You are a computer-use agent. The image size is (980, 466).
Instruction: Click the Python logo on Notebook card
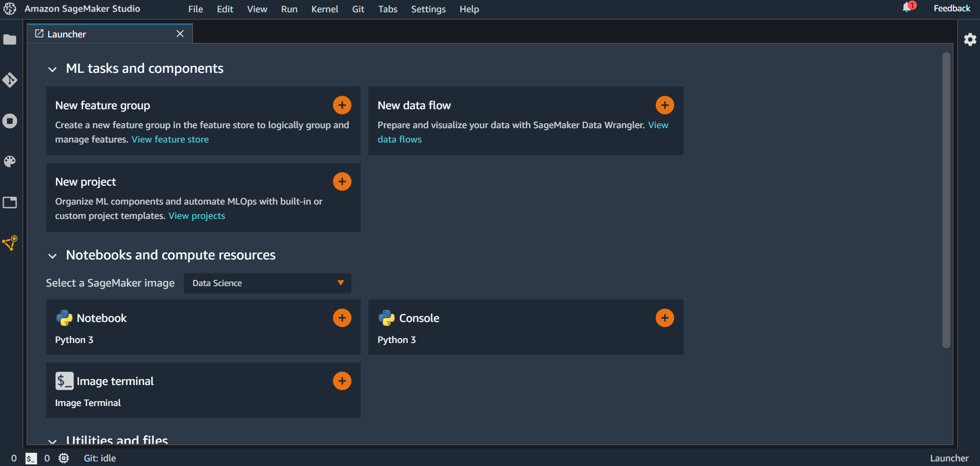64,318
